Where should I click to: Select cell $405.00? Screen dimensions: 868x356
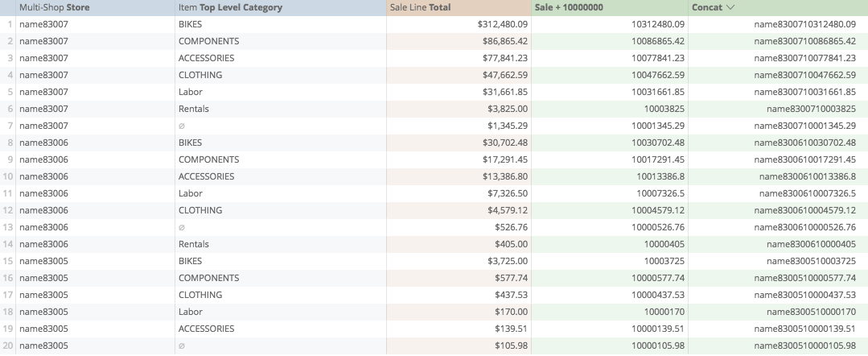pyautogui.click(x=459, y=244)
